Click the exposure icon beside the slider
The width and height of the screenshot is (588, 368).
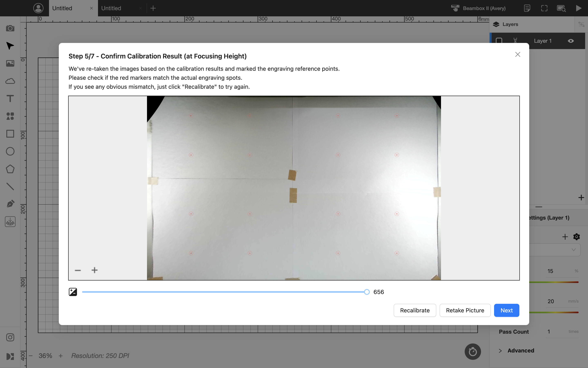pyautogui.click(x=73, y=292)
